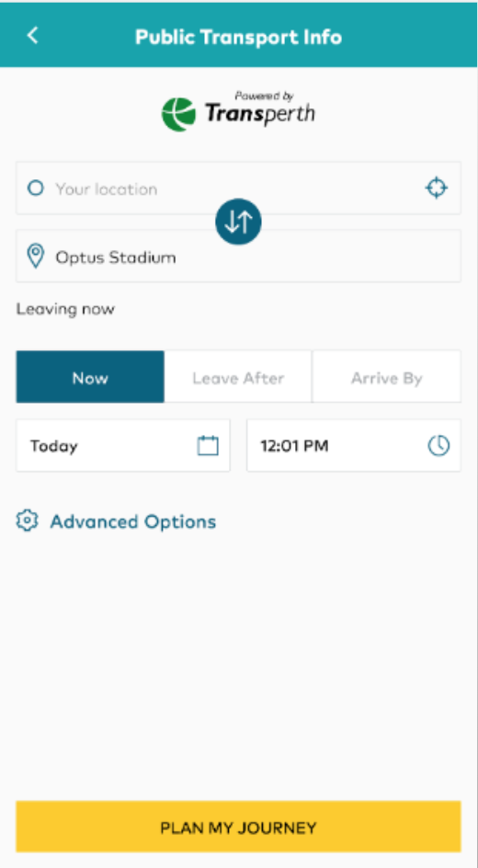This screenshot has width=478, height=868.
Task: Click the Leaving now status text
Action: click(65, 309)
